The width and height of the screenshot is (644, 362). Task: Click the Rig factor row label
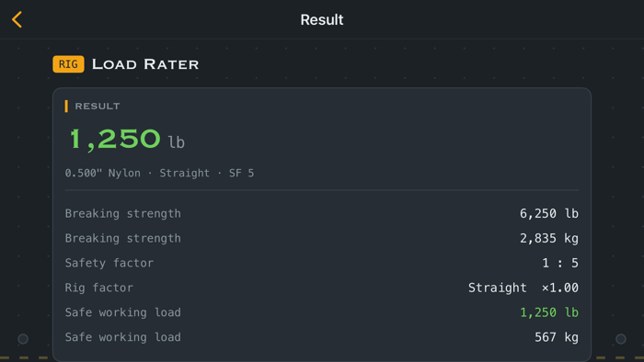pos(99,288)
